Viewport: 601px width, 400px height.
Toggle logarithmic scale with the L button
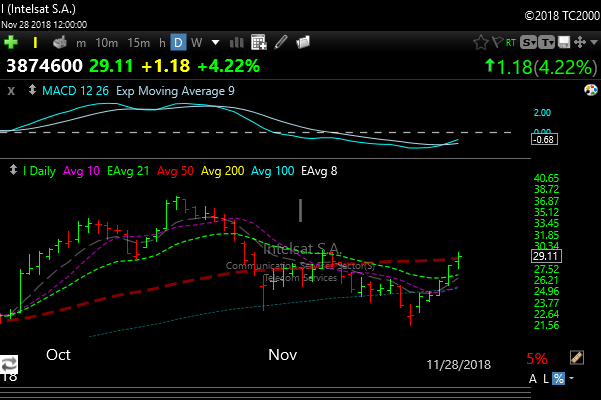click(x=546, y=378)
